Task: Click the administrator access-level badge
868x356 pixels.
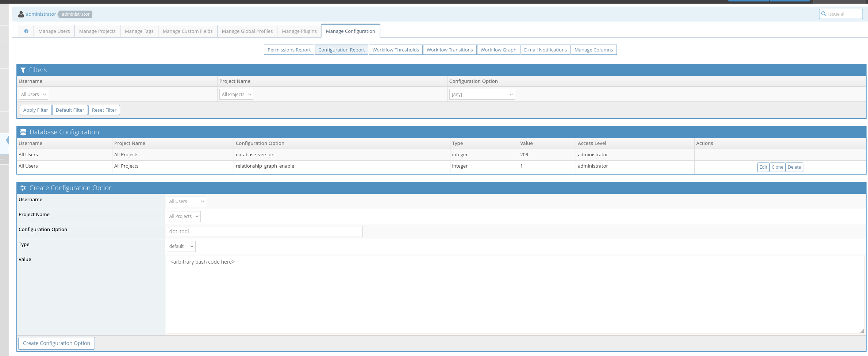Action: click(76, 14)
